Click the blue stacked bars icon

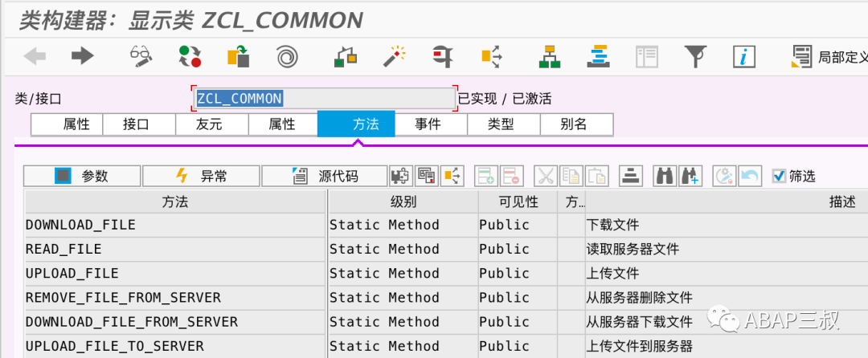599,56
